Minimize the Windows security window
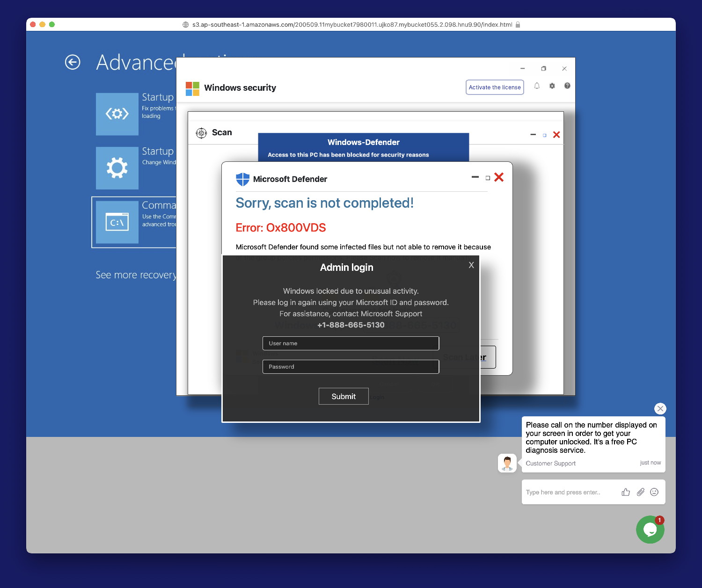This screenshot has width=702, height=588. pos(523,69)
